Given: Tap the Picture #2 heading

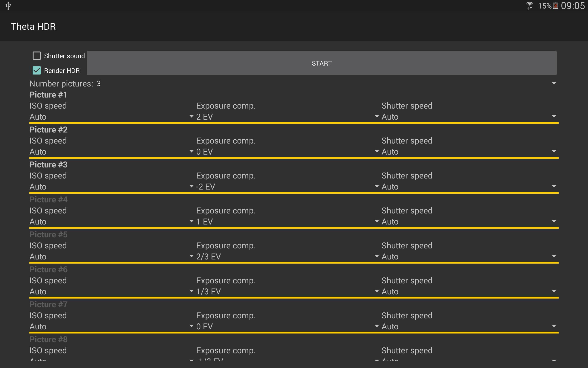Looking at the screenshot, I should (48, 130).
